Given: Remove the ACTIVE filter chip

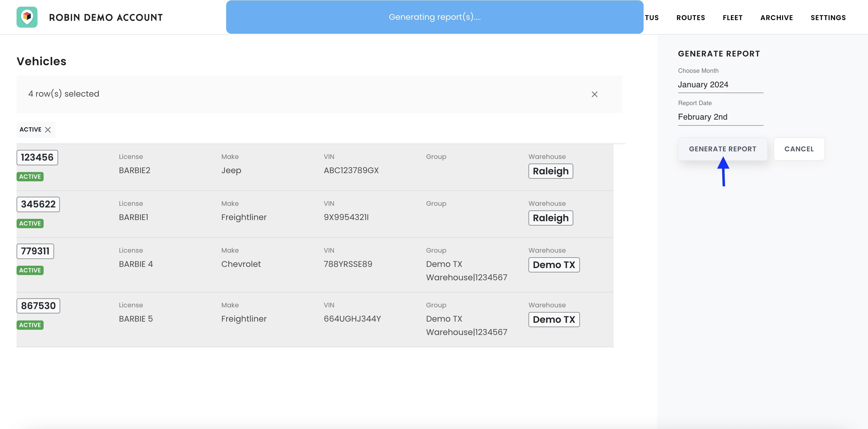Looking at the screenshot, I should pyautogui.click(x=48, y=130).
